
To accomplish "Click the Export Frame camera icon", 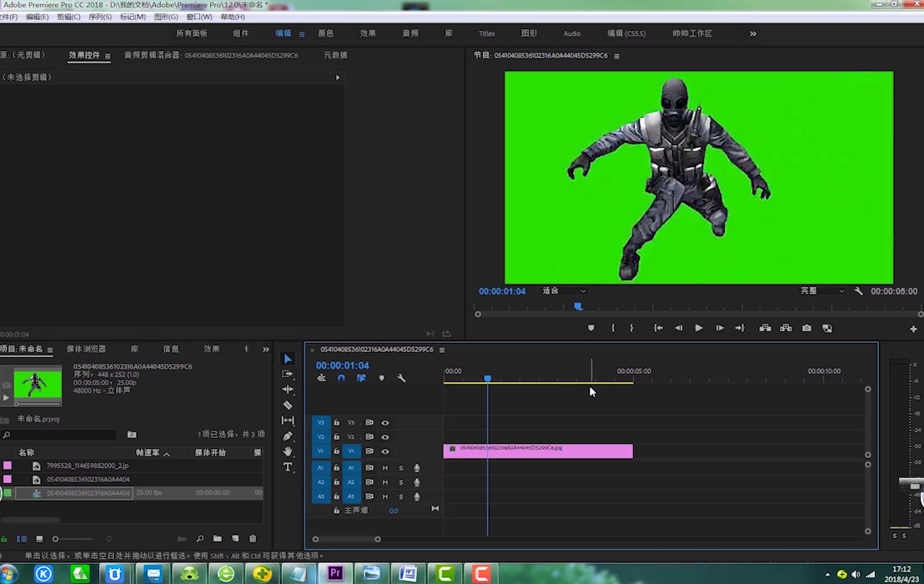I will tap(806, 329).
